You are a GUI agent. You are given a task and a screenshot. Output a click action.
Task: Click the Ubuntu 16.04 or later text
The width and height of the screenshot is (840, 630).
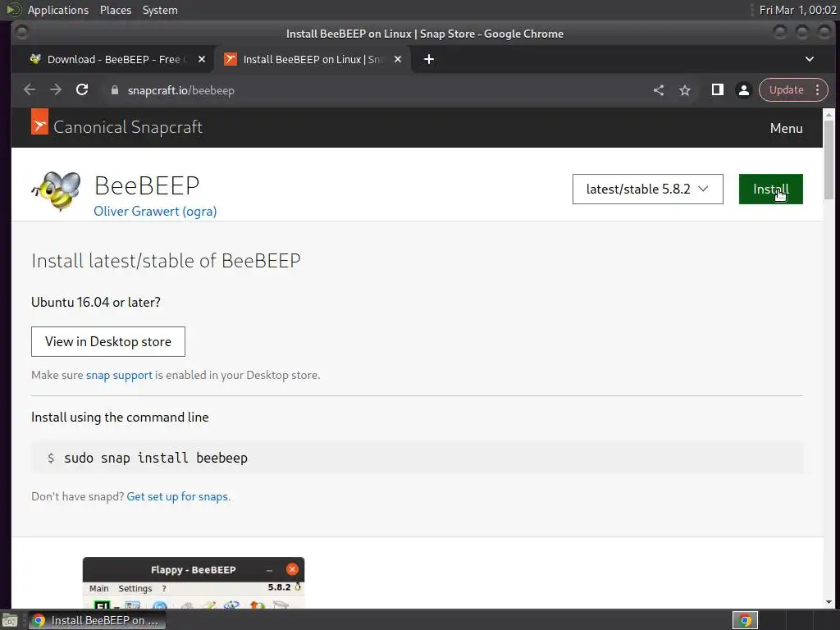click(x=96, y=302)
